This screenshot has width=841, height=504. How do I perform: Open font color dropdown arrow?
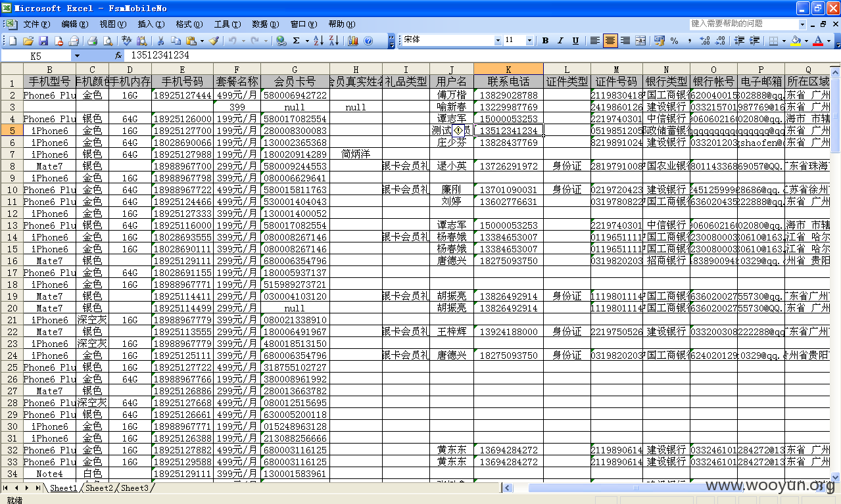point(829,41)
